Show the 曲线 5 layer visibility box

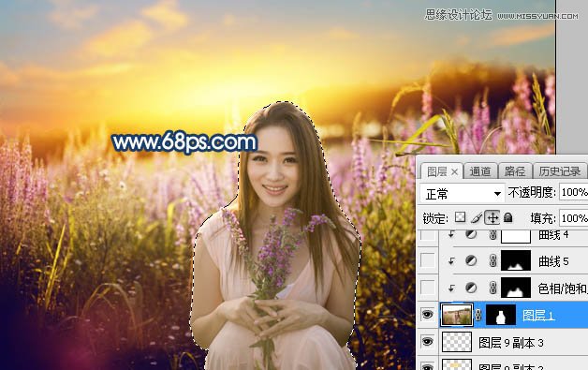[x=428, y=260]
